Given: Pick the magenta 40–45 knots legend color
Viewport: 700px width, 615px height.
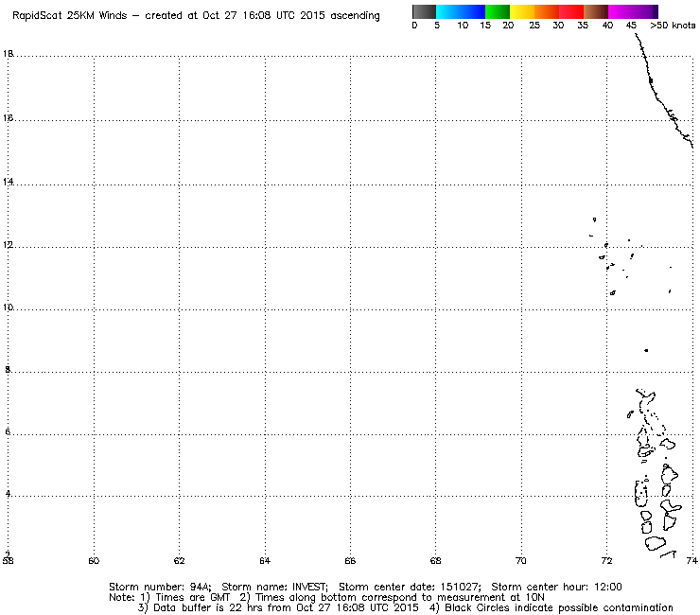Looking at the screenshot, I should point(621,11).
